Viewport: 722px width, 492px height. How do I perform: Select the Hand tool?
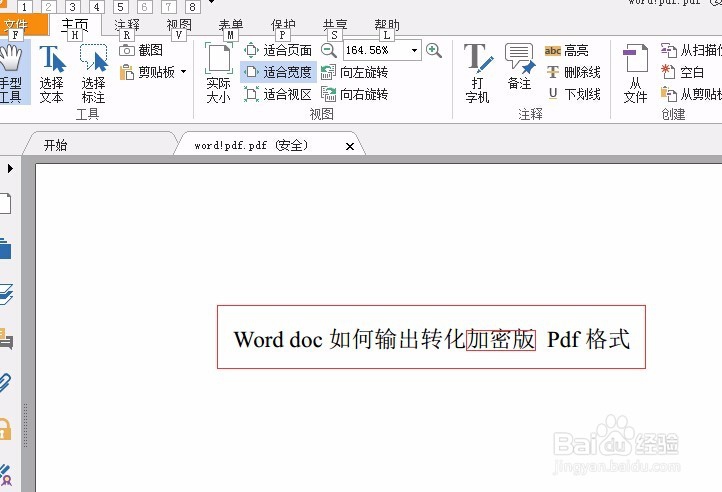[13, 73]
